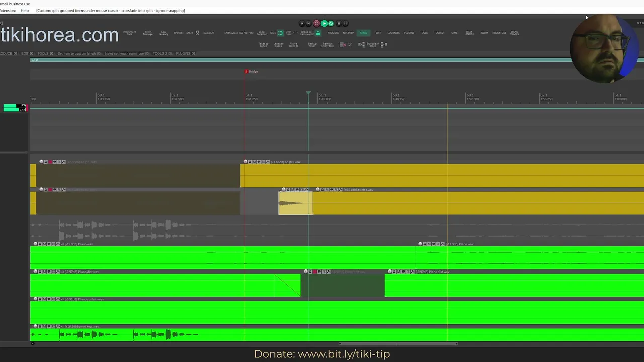Click the red mute icon on dimmed Piano dist item
The image size is (644, 362).
pyautogui.click(x=315, y=271)
